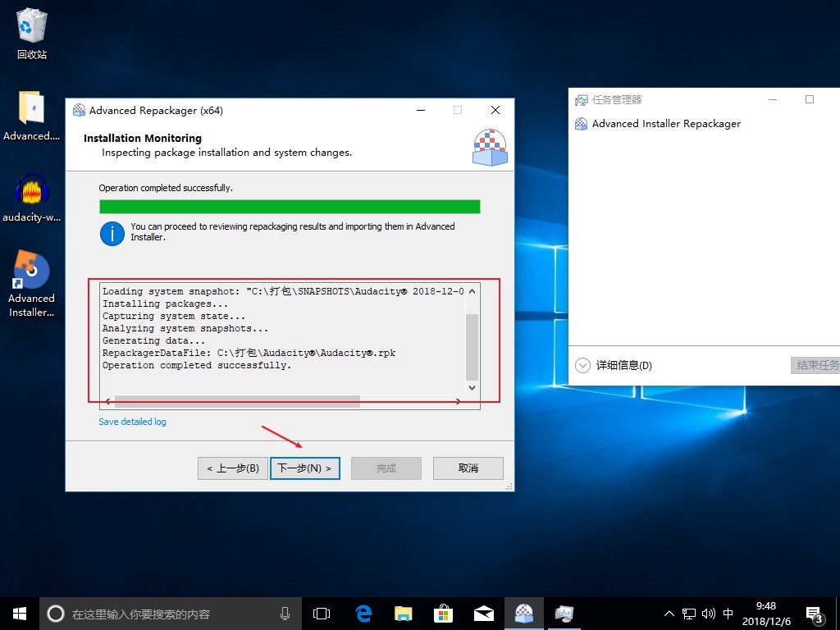The width and height of the screenshot is (840, 630).
Task: Click the volume icon in the system tray
Action: coord(708,614)
